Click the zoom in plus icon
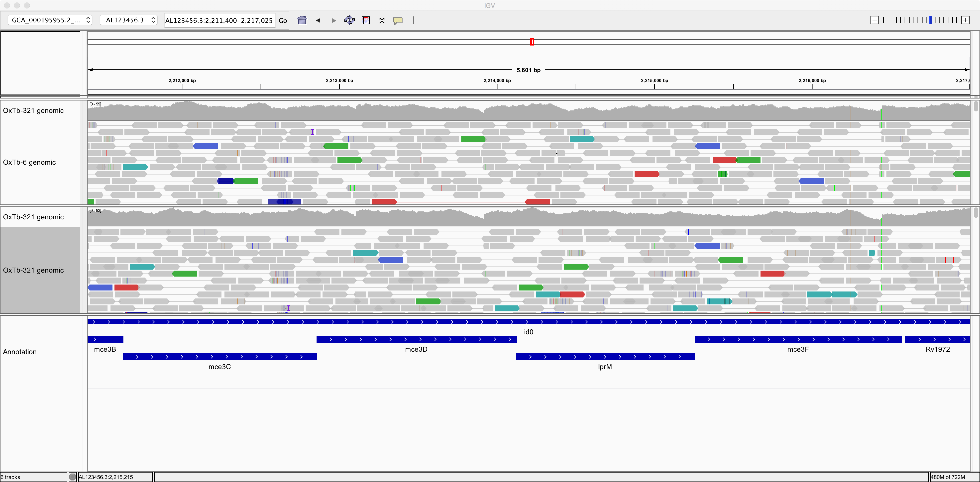Viewport: 980px width, 482px height. [x=965, y=20]
